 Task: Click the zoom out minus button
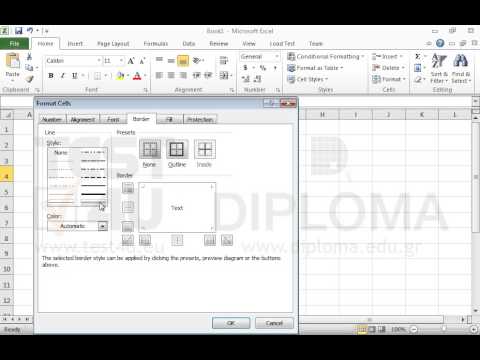tap(414, 329)
